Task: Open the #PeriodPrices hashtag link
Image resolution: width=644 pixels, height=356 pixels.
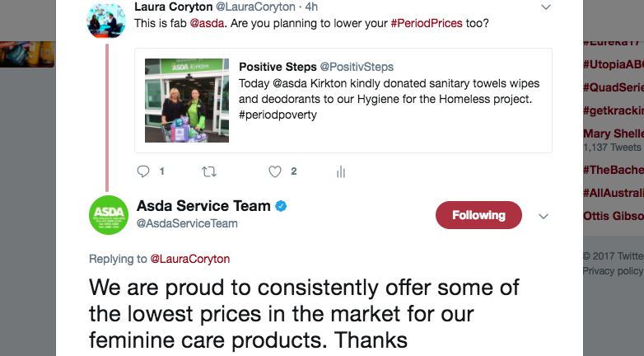Action: (427, 23)
